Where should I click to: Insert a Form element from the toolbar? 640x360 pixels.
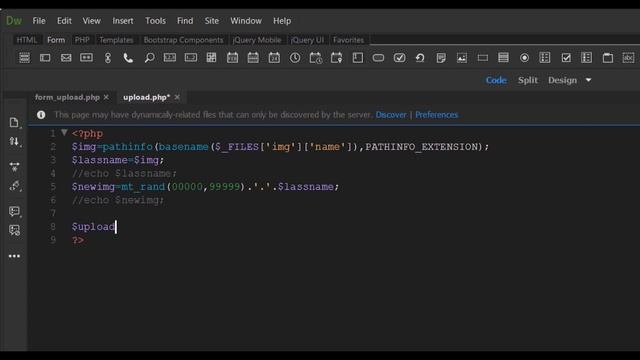click(x=24, y=58)
